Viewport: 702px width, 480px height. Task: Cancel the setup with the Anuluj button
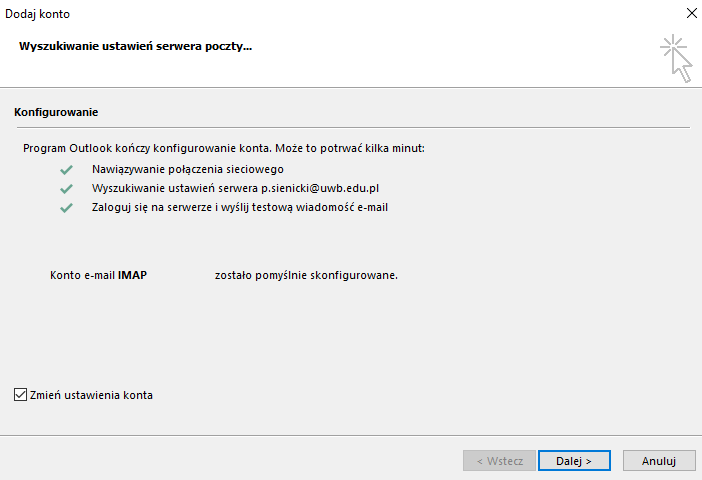coord(659,461)
